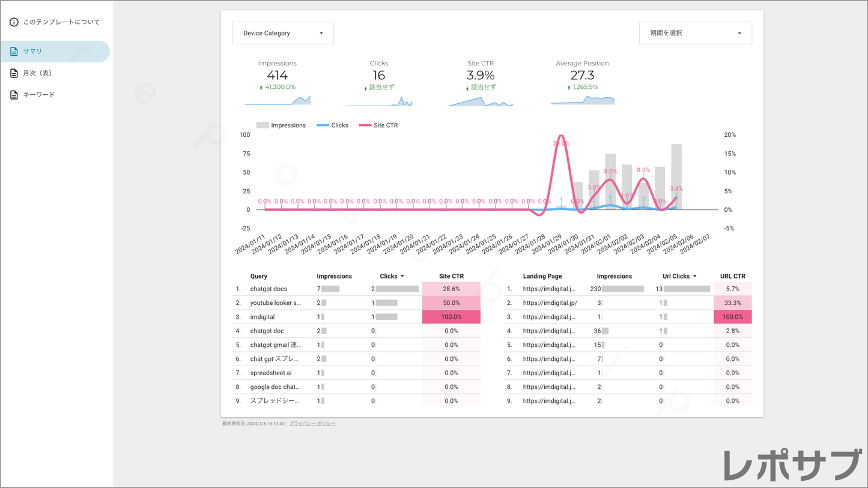Click the キーワード page document icon
Image resolution: width=868 pixels, height=488 pixels.
pos(14,95)
